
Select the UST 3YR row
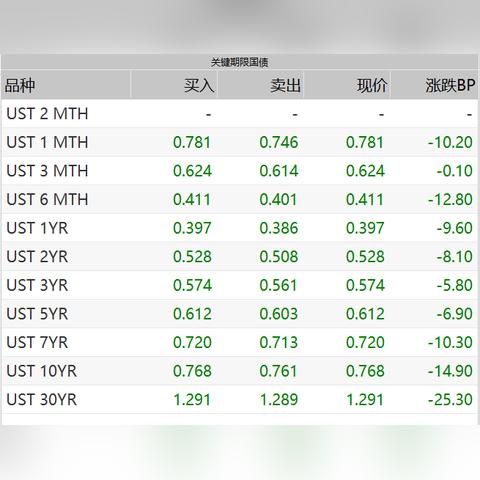pos(240,285)
